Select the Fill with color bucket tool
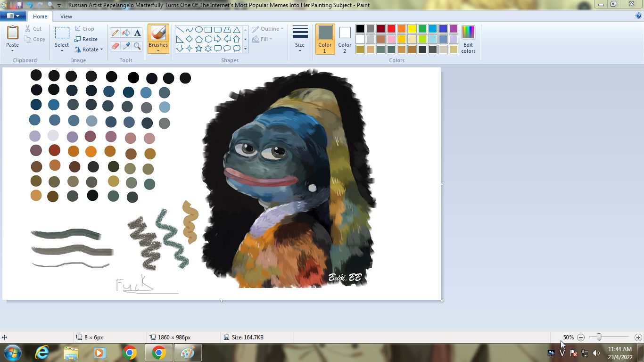Viewport: 644px width, 362px height. 126,33
